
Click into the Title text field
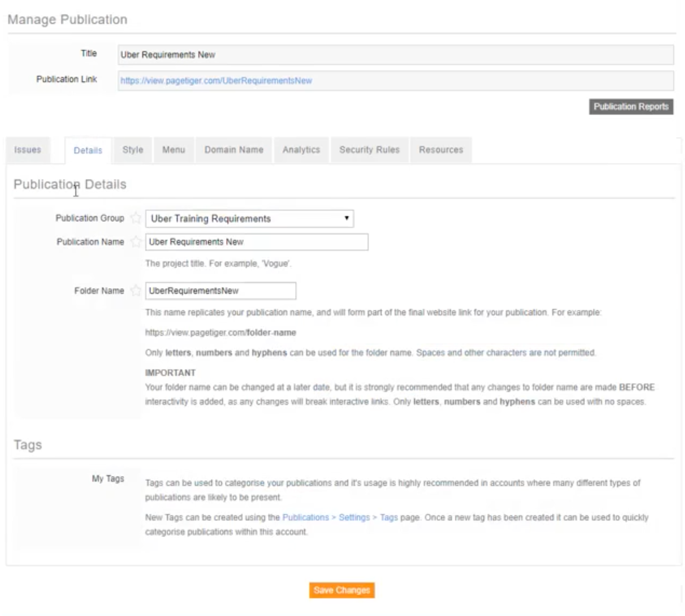(396, 55)
